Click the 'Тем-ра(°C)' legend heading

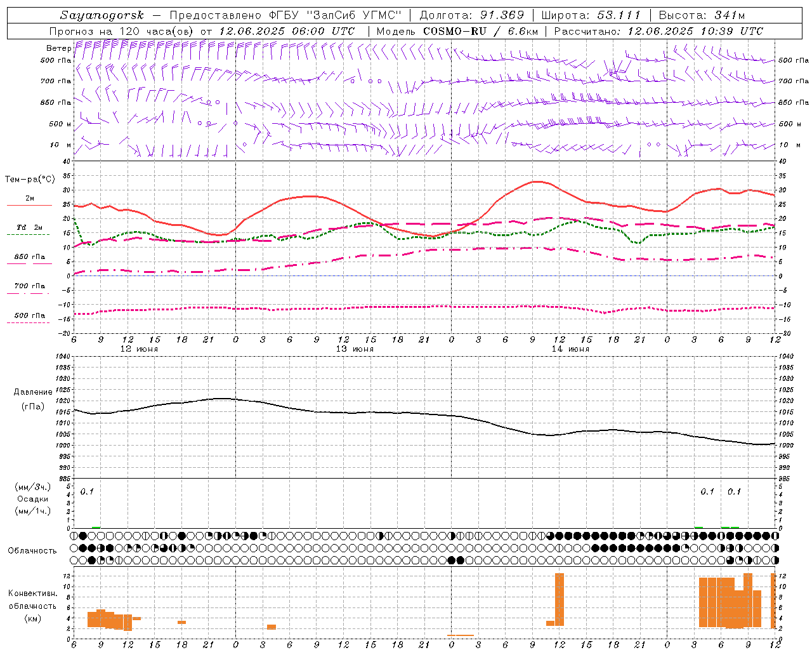coord(30,180)
